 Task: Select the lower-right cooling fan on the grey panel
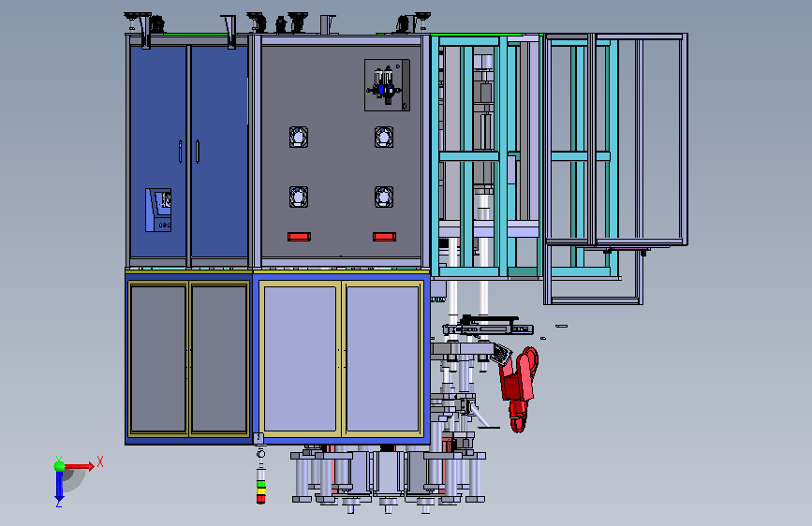click(x=384, y=197)
